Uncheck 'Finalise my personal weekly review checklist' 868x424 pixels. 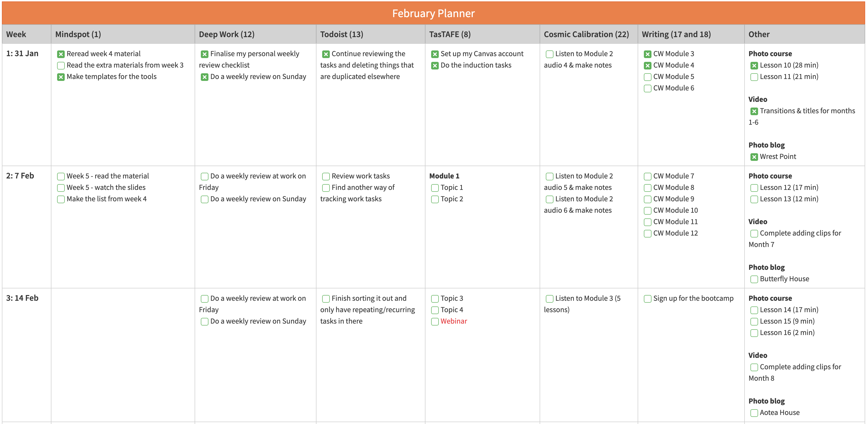pos(204,54)
